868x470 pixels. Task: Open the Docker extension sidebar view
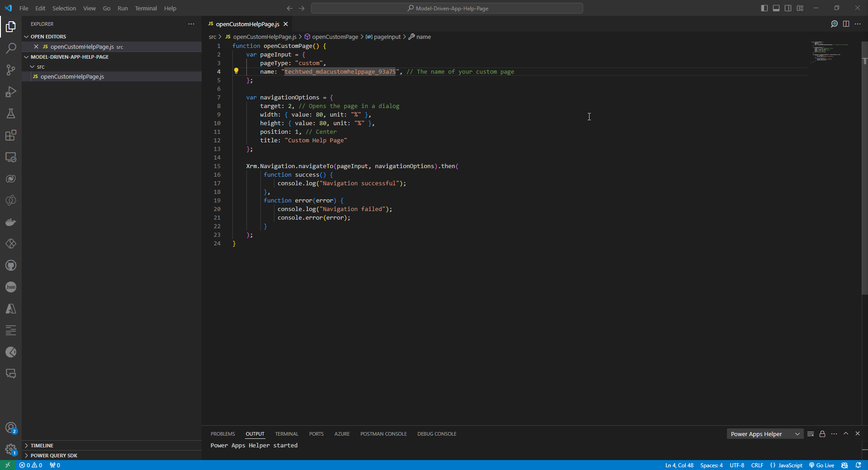pyautogui.click(x=11, y=222)
